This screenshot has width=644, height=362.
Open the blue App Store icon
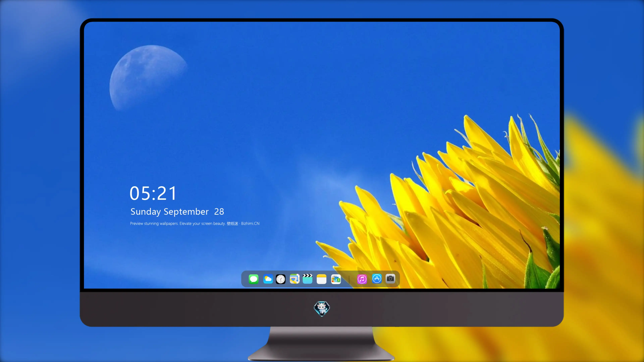(x=377, y=279)
